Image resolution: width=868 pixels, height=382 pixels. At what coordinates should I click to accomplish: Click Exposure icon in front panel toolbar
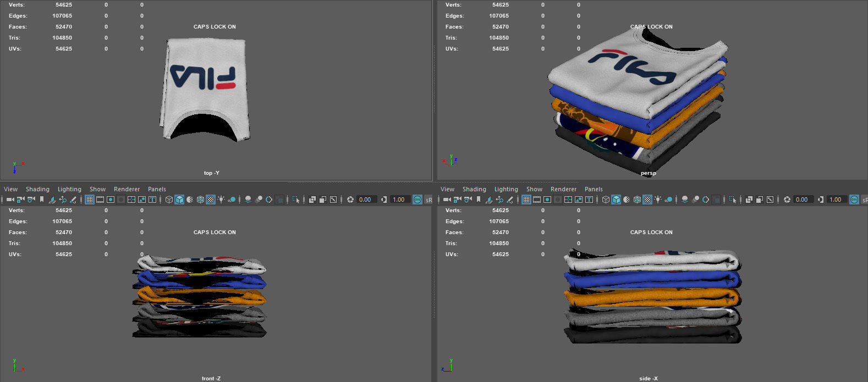coord(350,200)
